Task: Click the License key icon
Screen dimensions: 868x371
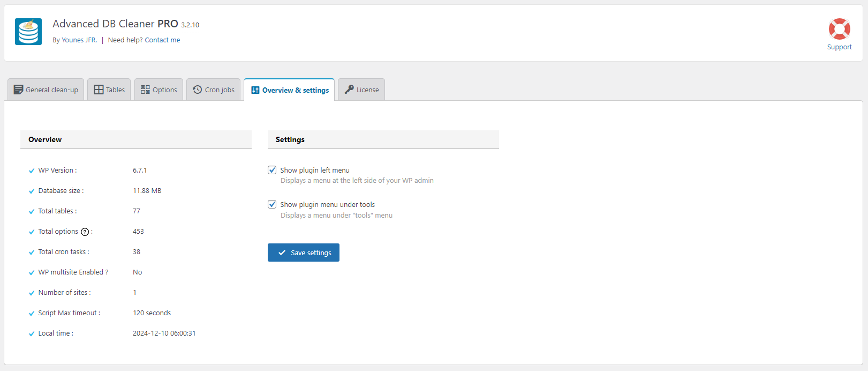Action: click(x=349, y=90)
